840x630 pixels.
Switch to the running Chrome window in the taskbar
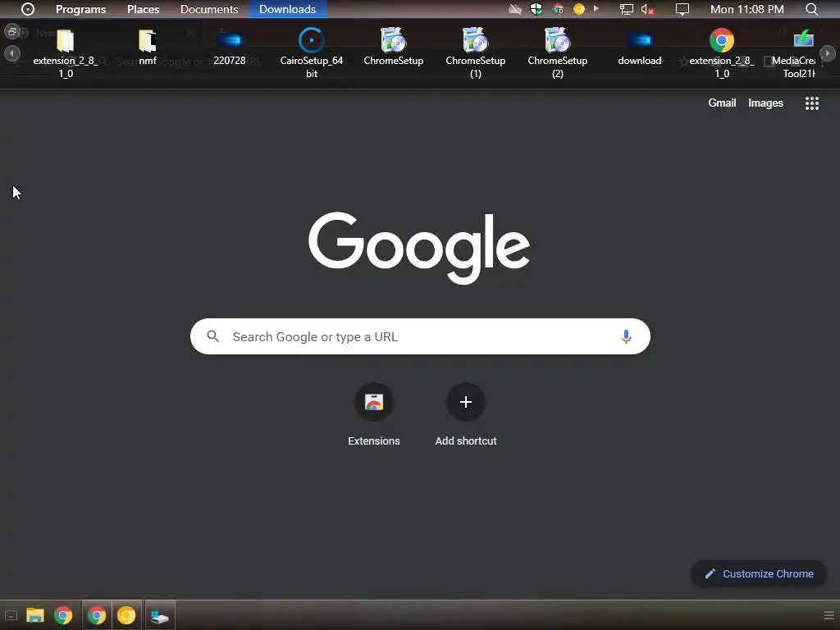(x=97, y=615)
